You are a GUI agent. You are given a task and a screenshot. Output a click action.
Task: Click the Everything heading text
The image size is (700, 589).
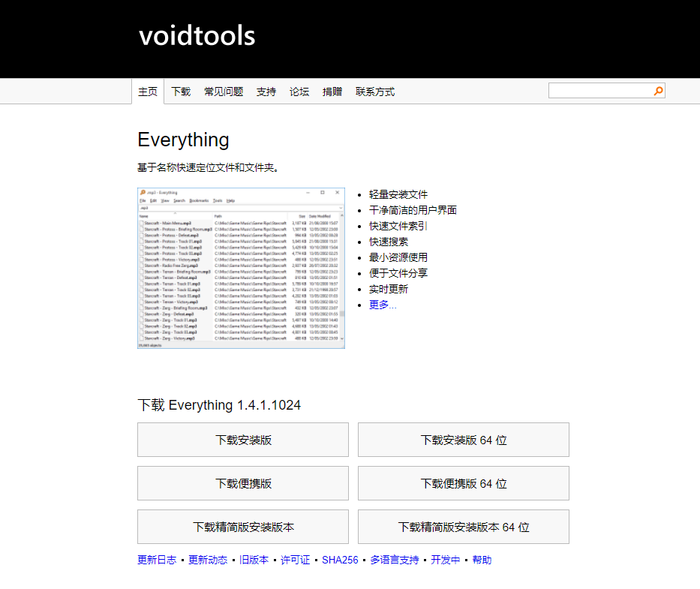coord(184,140)
